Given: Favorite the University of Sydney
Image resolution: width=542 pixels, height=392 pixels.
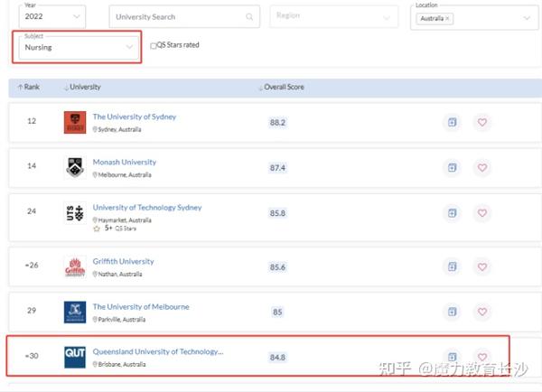Looking at the screenshot, I should tap(482, 122).
